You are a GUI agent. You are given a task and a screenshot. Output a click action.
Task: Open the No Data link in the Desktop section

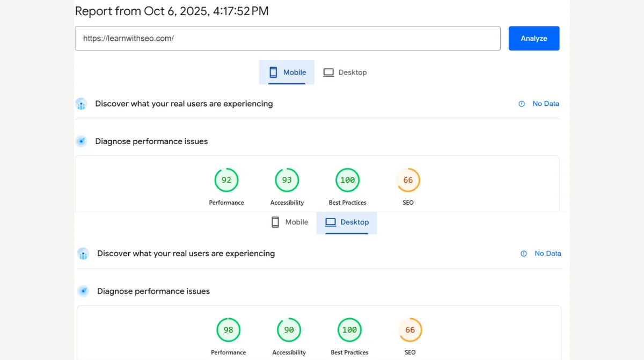pos(548,253)
